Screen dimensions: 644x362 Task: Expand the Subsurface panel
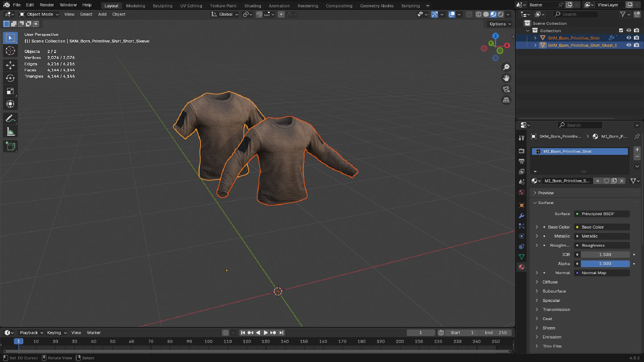pos(554,291)
